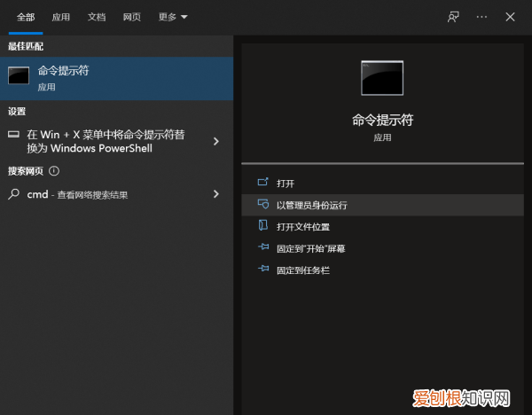
Task: Click the run-as-admin shield icon
Action: [x=263, y=204]
